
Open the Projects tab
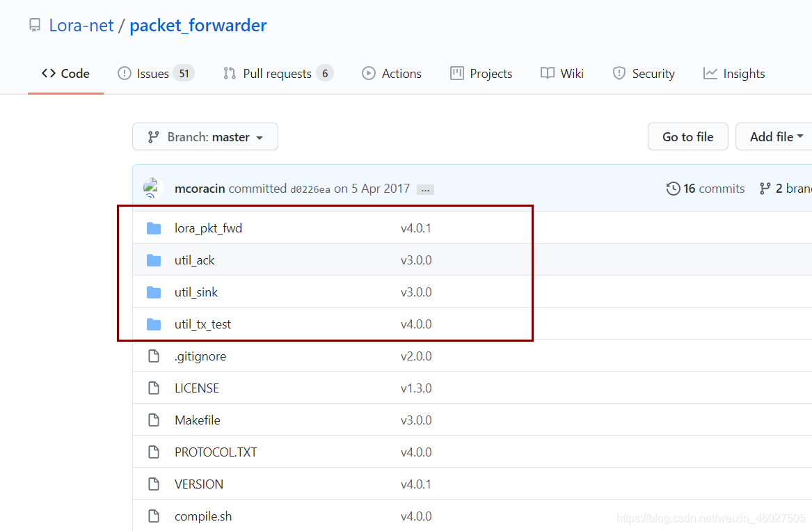[481, 74]
